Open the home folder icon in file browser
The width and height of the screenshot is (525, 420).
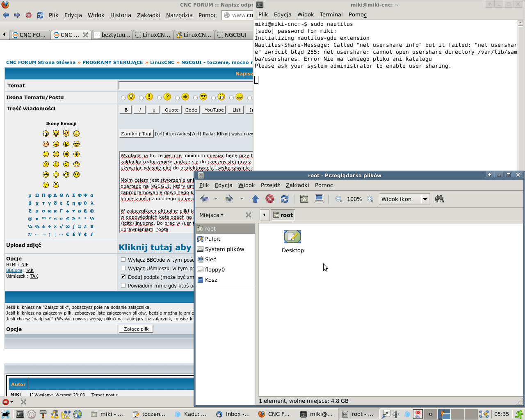click(x=304, y=199)
